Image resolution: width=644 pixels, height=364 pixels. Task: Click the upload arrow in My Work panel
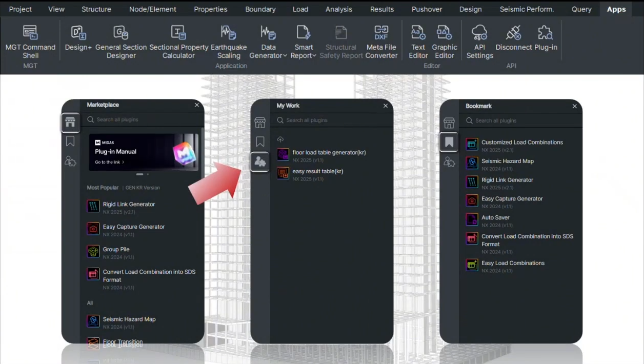point(280,139)
